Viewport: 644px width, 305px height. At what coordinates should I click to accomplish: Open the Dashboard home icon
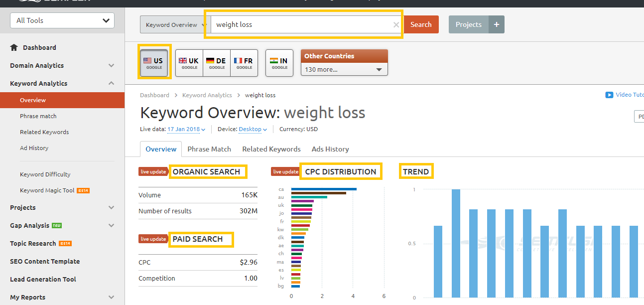coord(14,48)
